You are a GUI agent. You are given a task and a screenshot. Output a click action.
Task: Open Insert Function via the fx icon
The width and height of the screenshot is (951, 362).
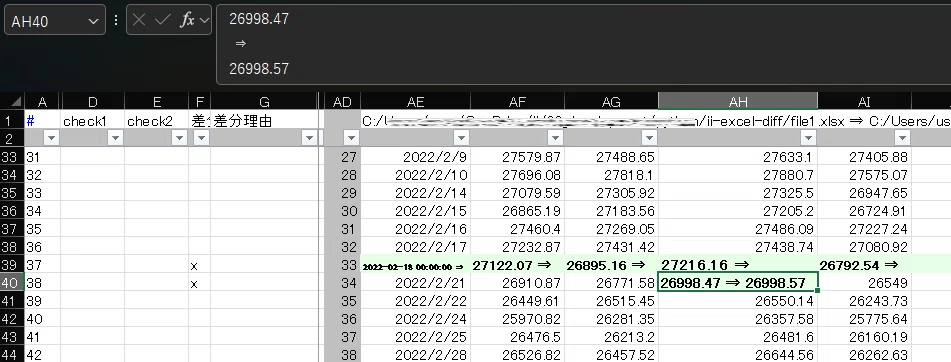187,20
